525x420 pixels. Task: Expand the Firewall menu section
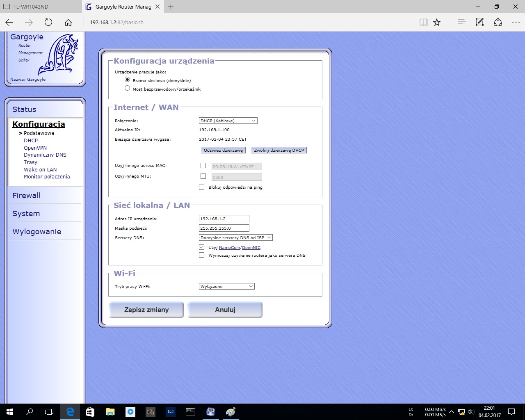[26, 196]
